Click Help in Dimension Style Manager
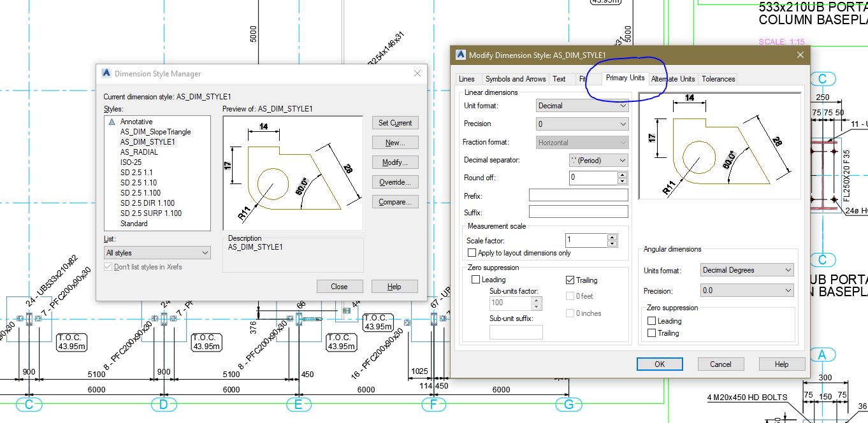This screenshot has width=868, height=423. pyautogui.click(x=394, y=287)
